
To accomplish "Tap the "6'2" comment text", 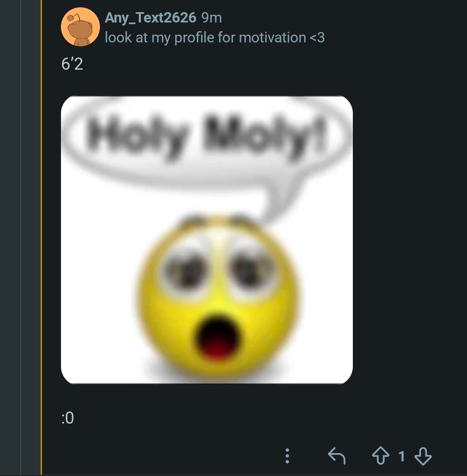I will pyautogui.click(x=72, y=64).
